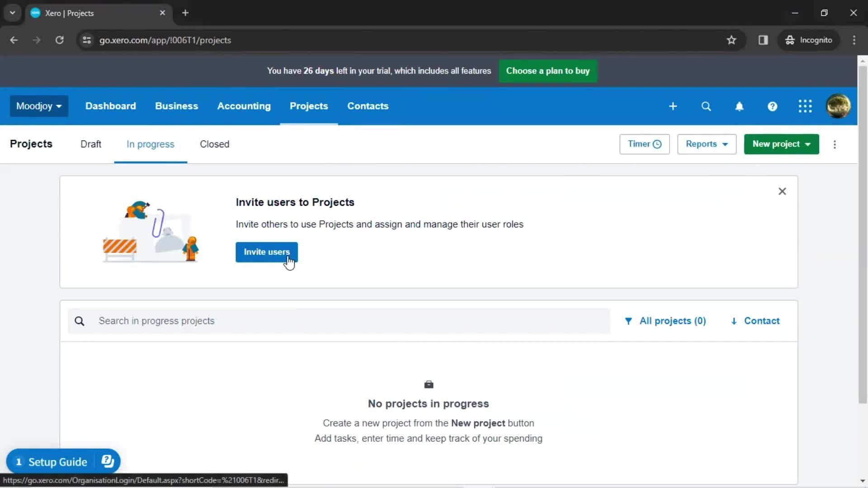
Task: Expand the Moodjoy organisation dropdown
Action: (39, 106)
